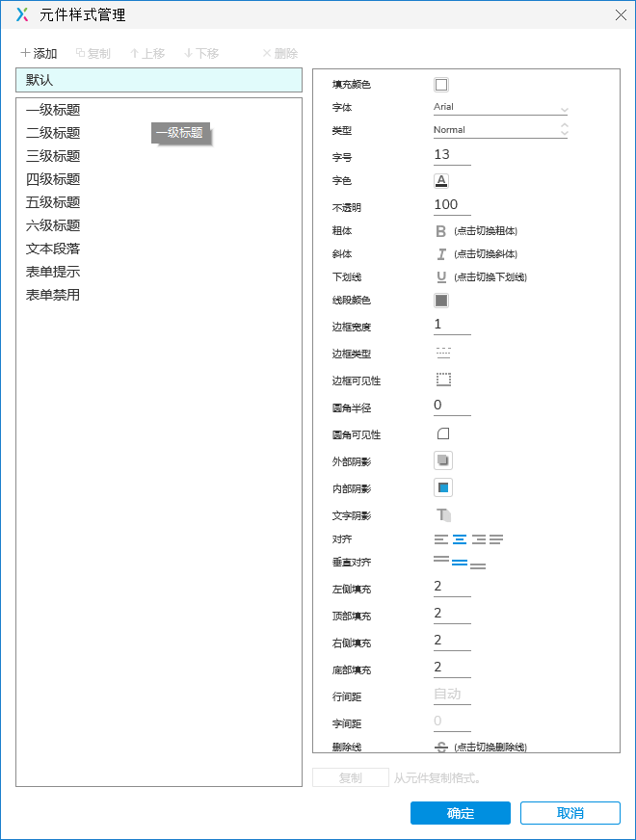
Task: Open the 内部阴影 inner shadow icon
Action: coord(442,487)
